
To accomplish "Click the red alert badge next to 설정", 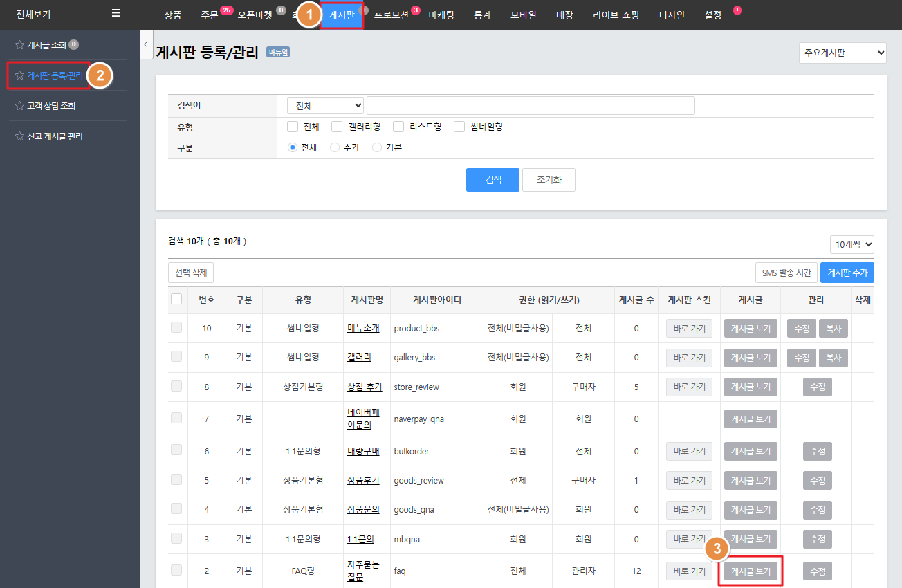I will click(x=737, y=10).
